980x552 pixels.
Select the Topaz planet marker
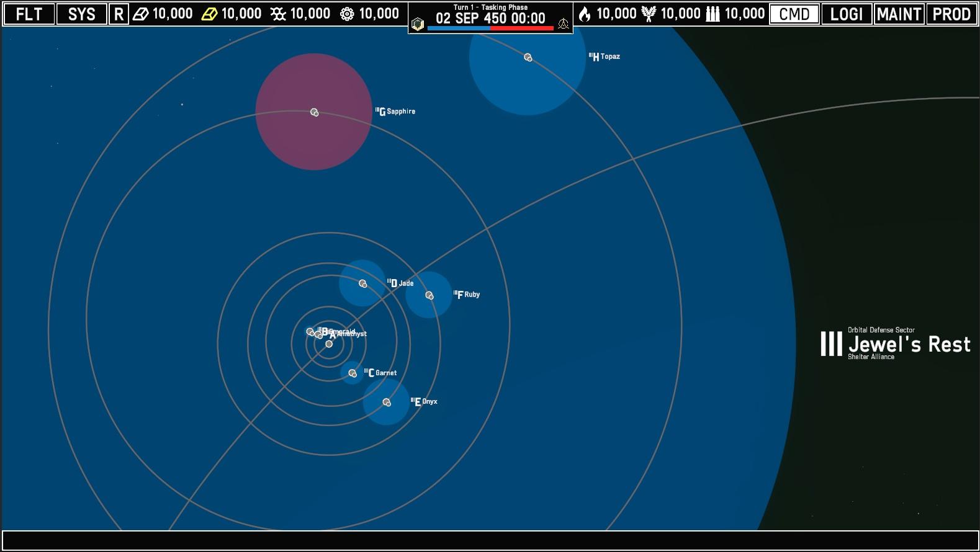[528, 58]
